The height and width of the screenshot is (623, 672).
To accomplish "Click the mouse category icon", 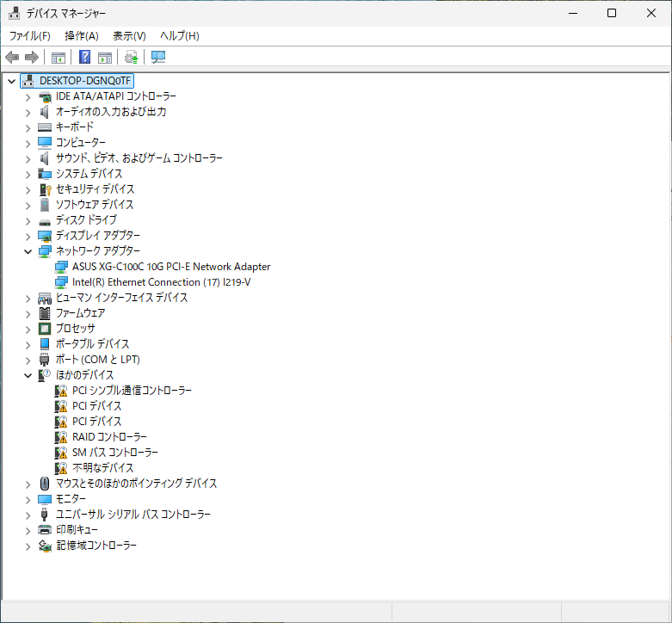I will click(45, 484).
